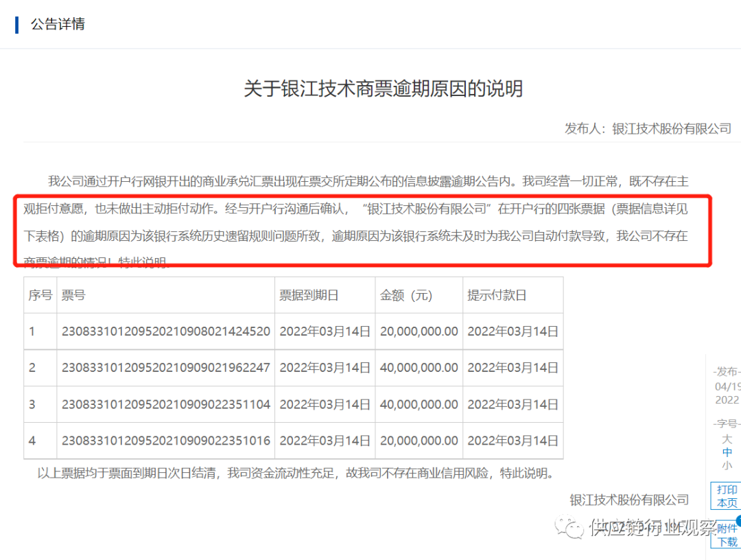Select ticket number ending in 021962247
Screen dimensions: 741x560
pyautogui.click(x=166, y=368)
